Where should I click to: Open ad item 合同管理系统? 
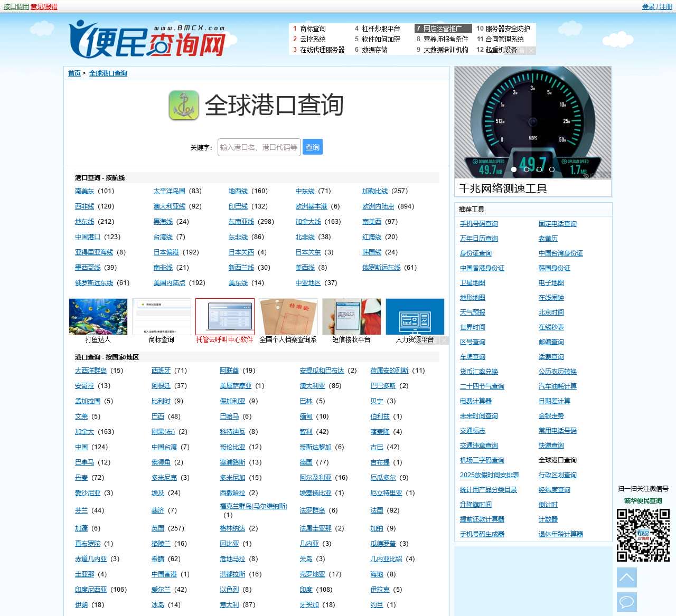(x=504, y=39)
